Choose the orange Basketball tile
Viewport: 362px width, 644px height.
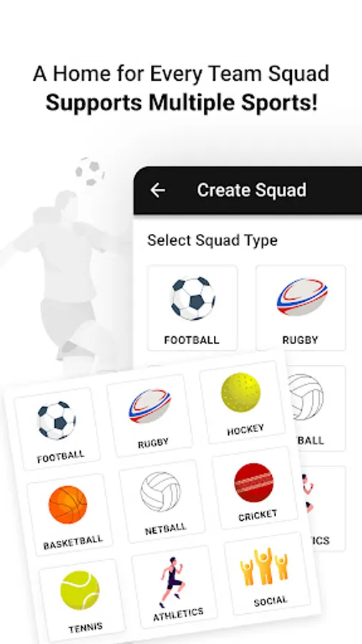69,513
